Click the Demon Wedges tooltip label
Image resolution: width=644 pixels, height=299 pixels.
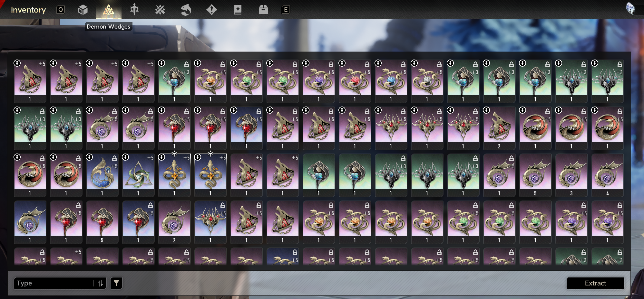pos(108,26)
